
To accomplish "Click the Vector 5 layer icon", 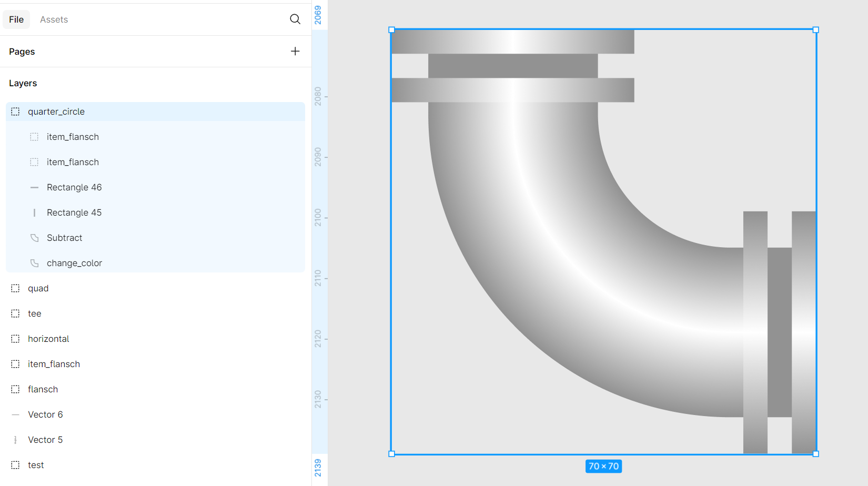I will tap(15, 440).
